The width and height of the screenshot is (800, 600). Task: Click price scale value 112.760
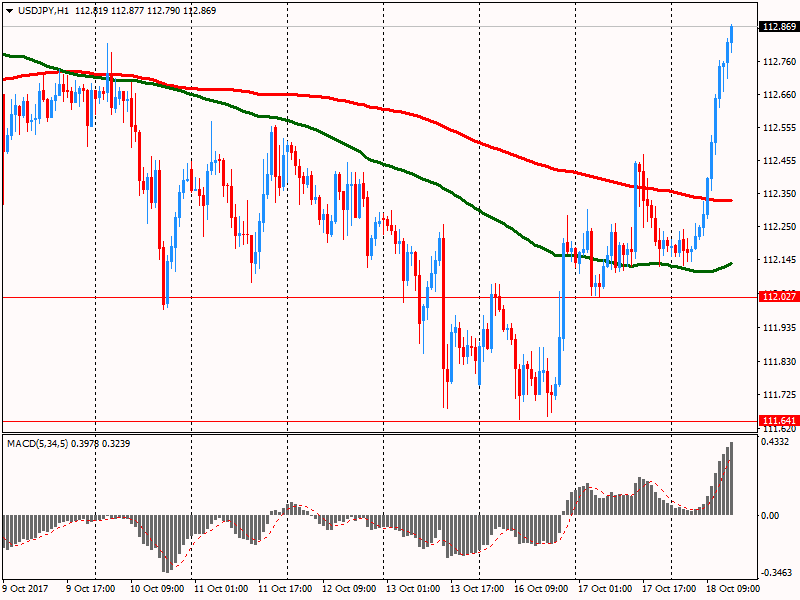779,62
